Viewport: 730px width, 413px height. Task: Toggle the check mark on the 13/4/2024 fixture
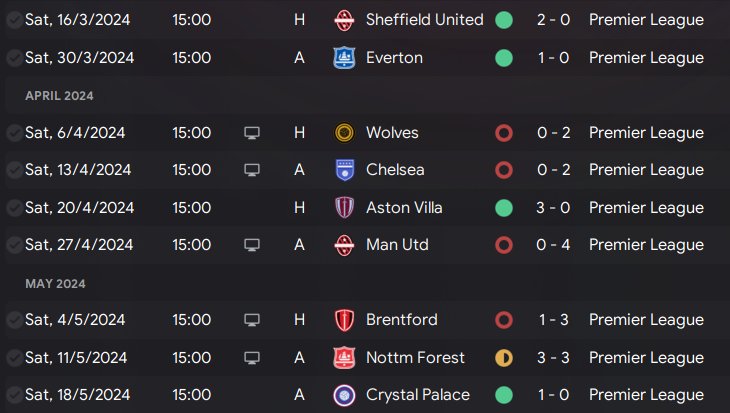tap(14, 170)
